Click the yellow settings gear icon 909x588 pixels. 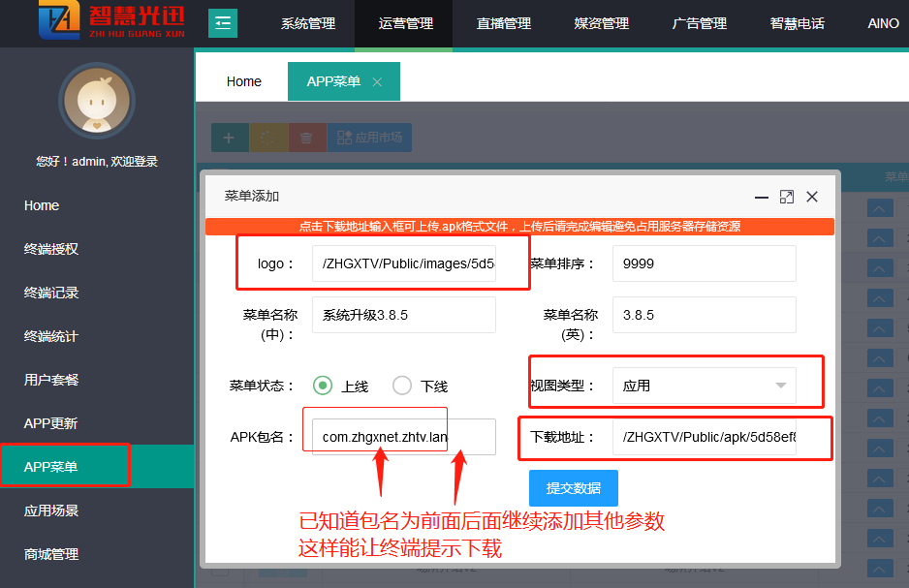268,138
